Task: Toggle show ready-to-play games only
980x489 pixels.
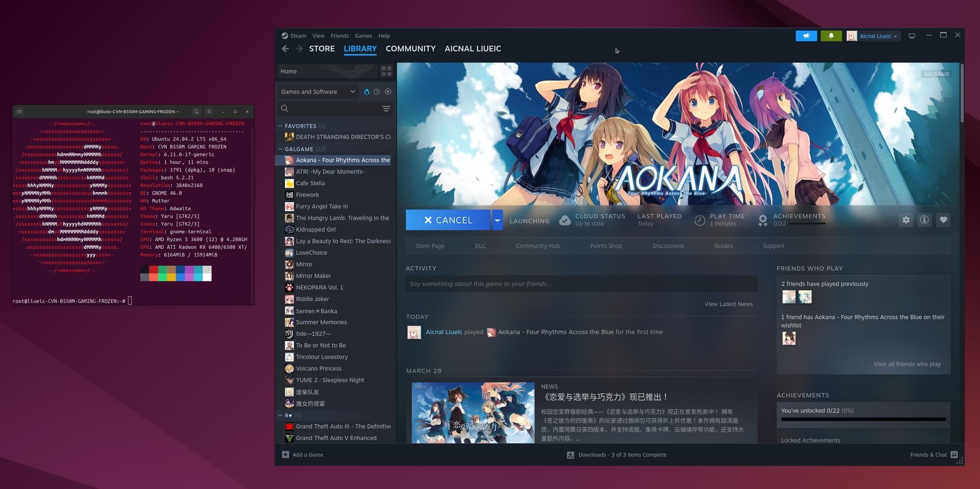Action: tap(388, 92)
